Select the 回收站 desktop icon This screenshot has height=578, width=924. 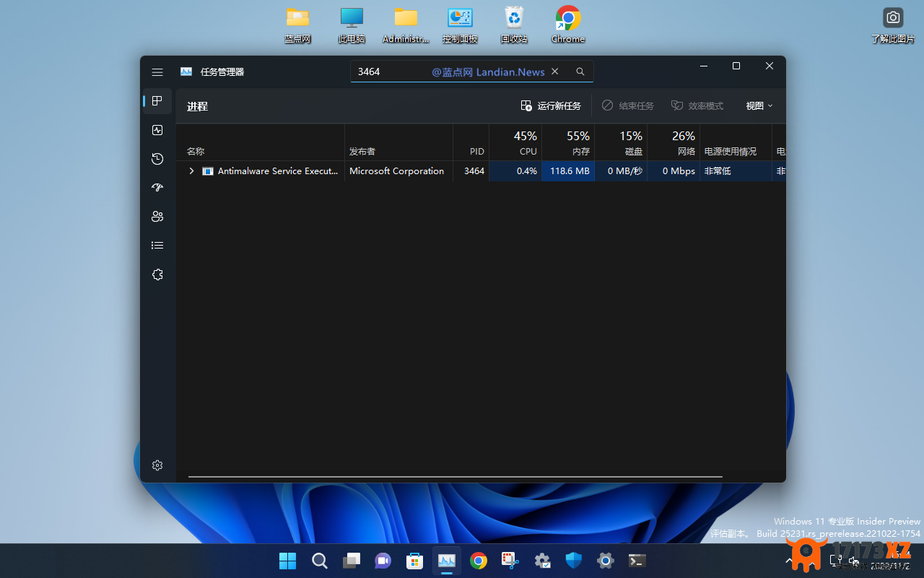point(514,25)
